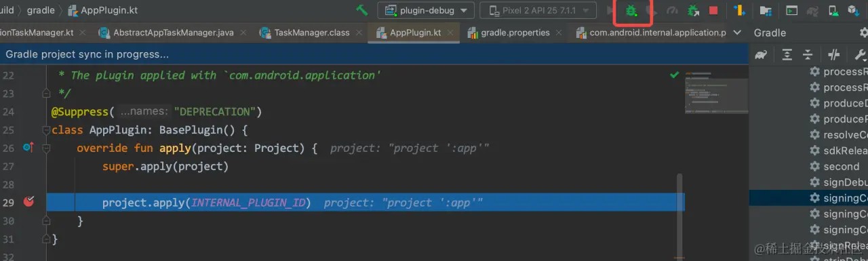
Task: Open the Pixel 2 API 25 device dropdown
Action: pyautogui.click(x=538, y=10)
